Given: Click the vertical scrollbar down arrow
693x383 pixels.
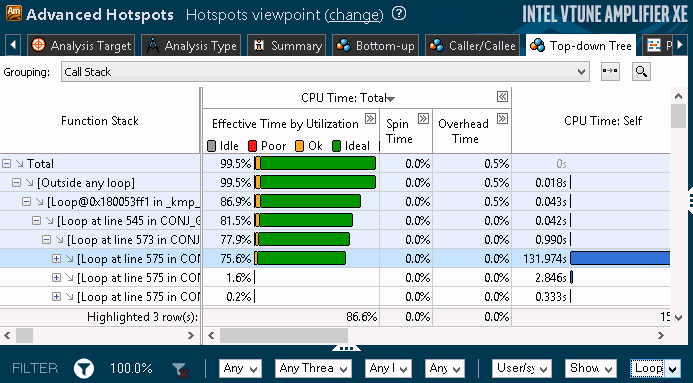Looking at the screenshot, I should point(679,317).
